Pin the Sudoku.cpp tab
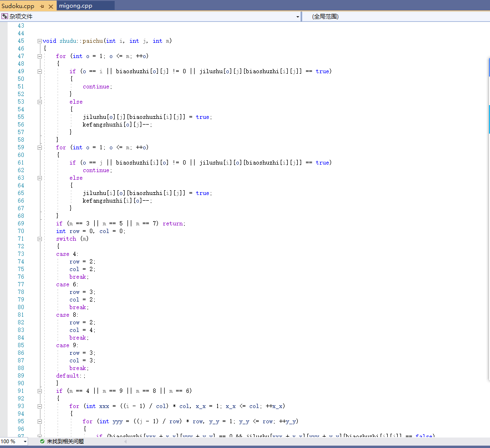 42,6
